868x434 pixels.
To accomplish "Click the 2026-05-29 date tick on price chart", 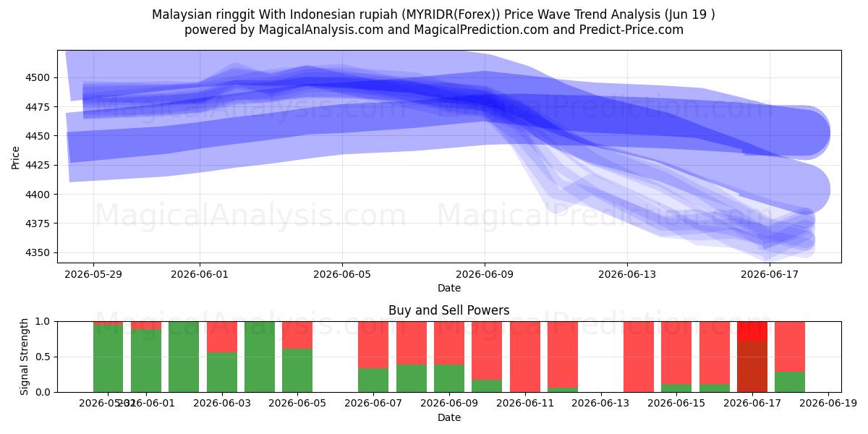I will click(x=93, y=273).
